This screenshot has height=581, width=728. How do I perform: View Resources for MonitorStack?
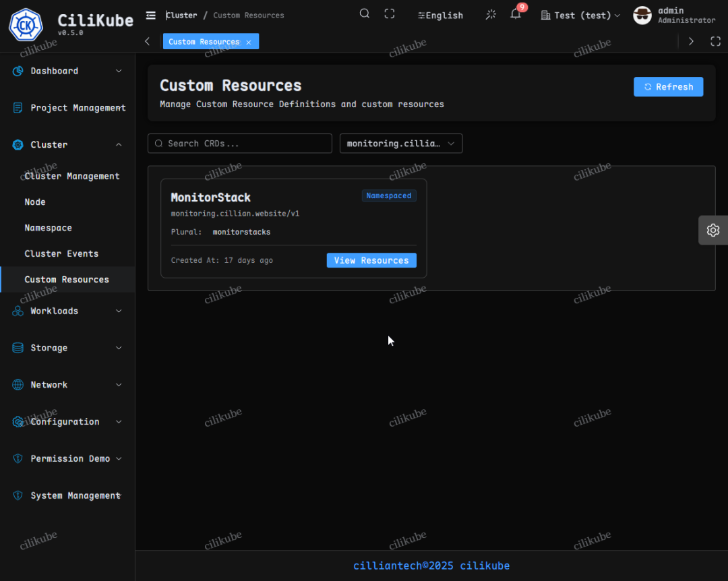pos(371,260)
